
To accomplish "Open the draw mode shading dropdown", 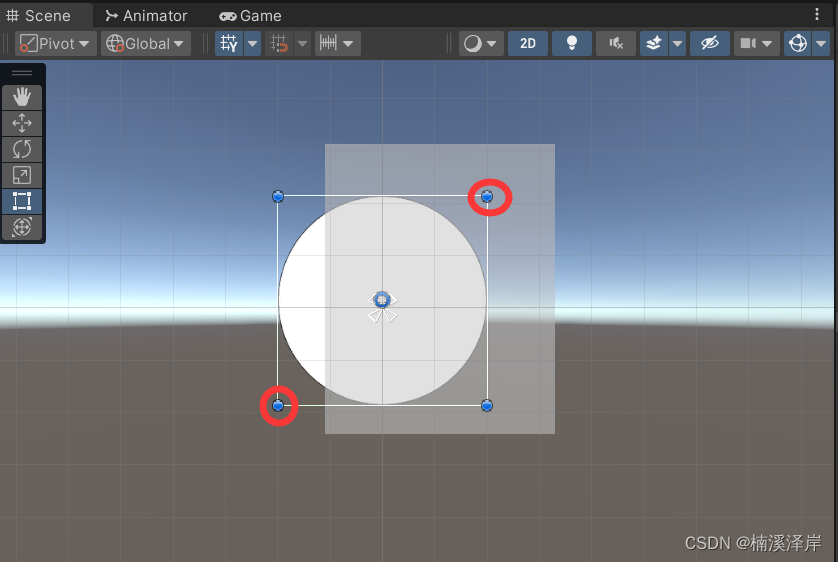I will click(x=481, y=43).
